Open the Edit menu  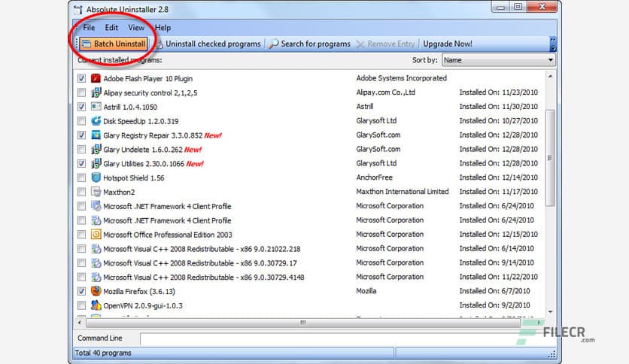click(111, 28)
